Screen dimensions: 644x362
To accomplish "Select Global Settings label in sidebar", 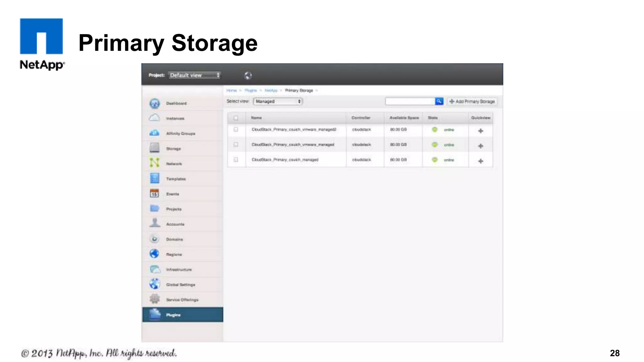I will [180, 285].
